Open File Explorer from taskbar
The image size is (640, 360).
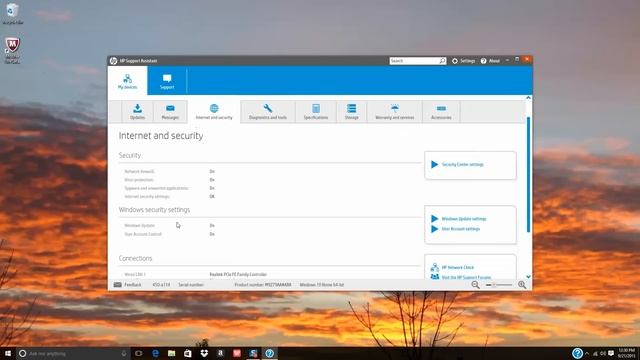point(171,353)
